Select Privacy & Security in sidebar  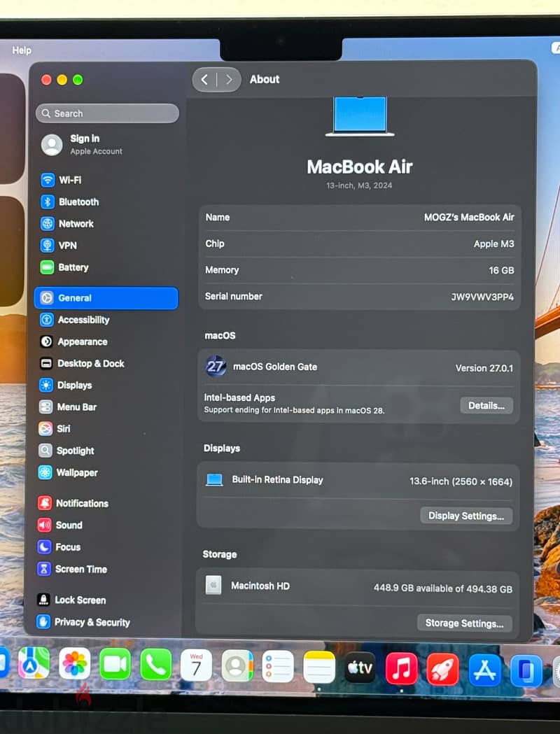coord(83,622)
